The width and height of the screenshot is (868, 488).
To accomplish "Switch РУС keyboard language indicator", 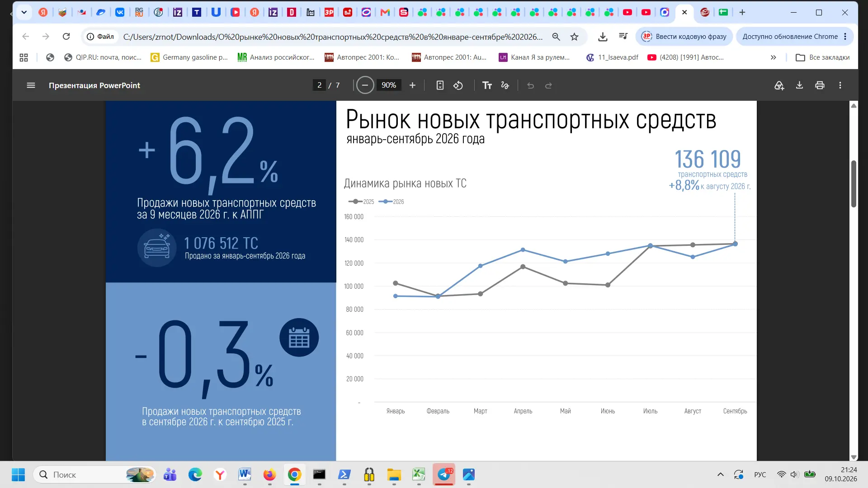I will click(x=760, y=474).
